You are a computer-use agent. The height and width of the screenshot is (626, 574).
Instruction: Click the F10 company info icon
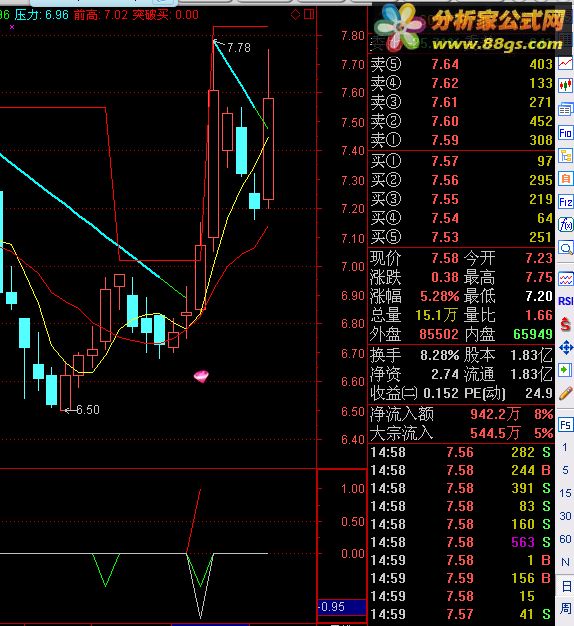(x=565, y=133)
